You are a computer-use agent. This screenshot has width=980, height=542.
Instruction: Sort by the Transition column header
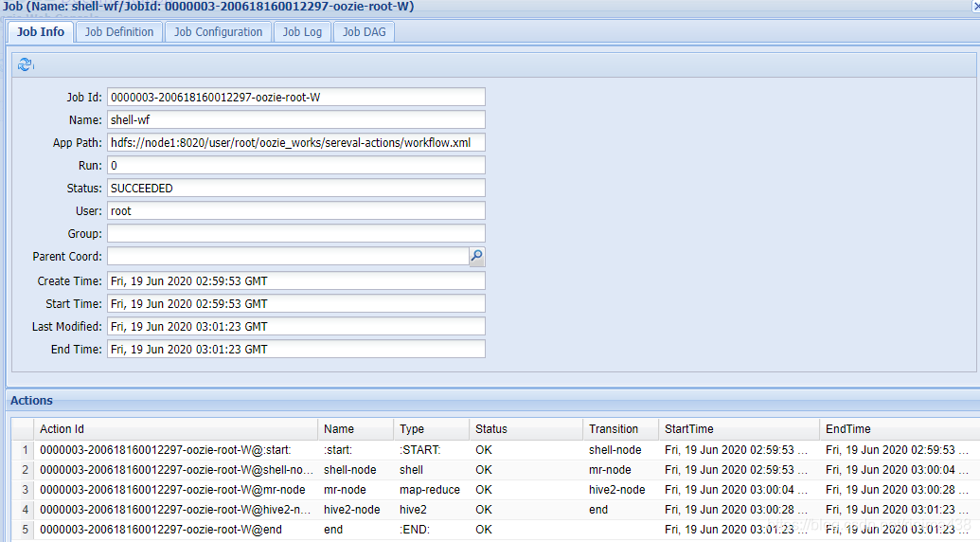pyautogui.click(x=620, y=429)
